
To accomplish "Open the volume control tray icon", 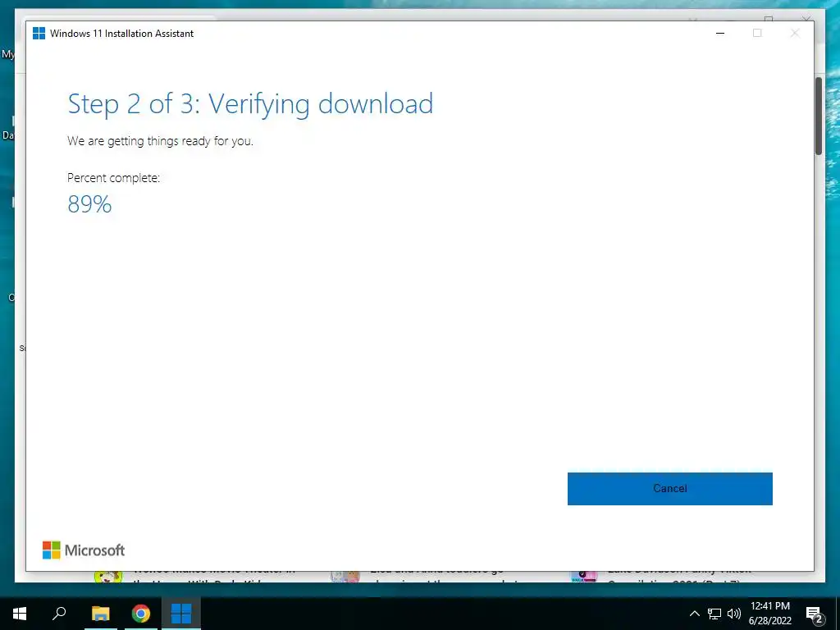I will pyautogui.click(x=734, y=614).
